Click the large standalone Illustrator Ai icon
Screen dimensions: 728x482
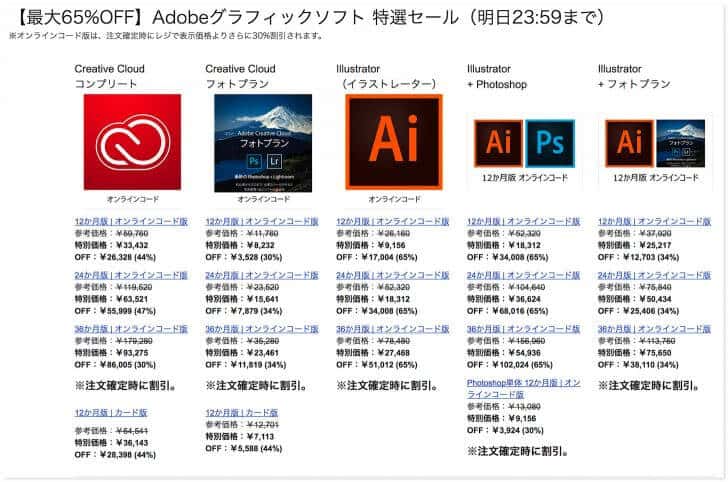pos(394,142)
